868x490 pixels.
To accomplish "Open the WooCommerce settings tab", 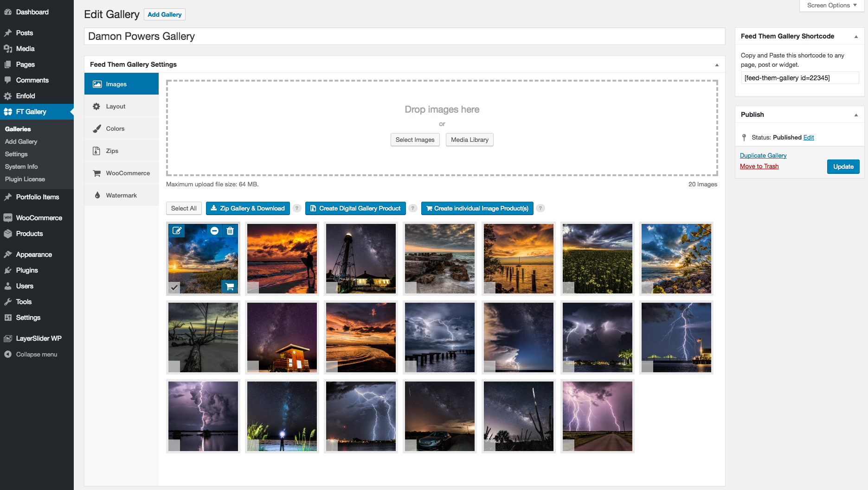I will tap(122, 173).
